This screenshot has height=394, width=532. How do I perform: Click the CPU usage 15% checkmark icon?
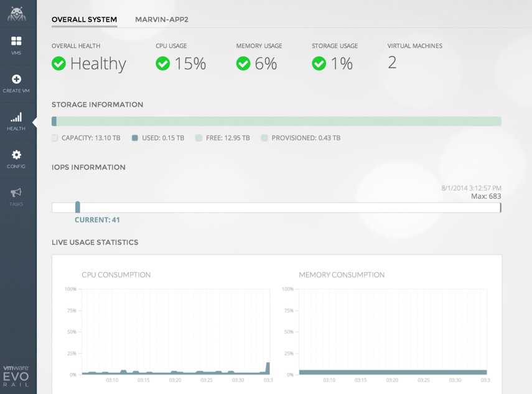coord(163,63)
